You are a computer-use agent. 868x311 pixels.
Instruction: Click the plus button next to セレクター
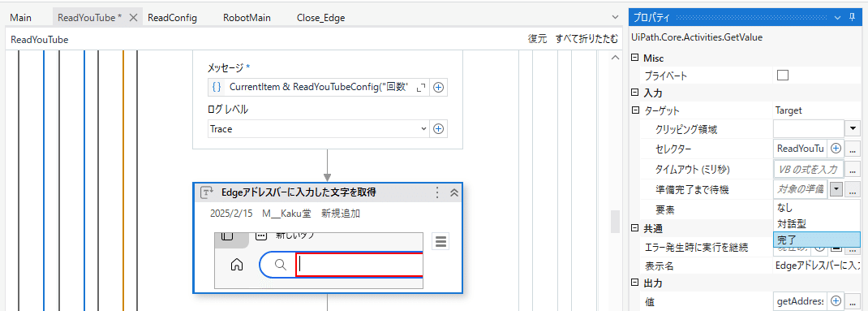(x=836, y=148)
